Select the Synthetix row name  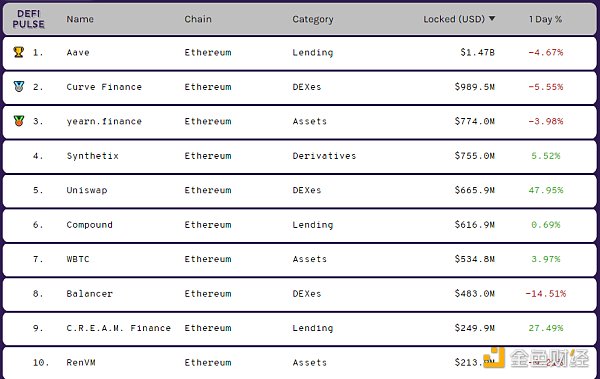[93, 156]
